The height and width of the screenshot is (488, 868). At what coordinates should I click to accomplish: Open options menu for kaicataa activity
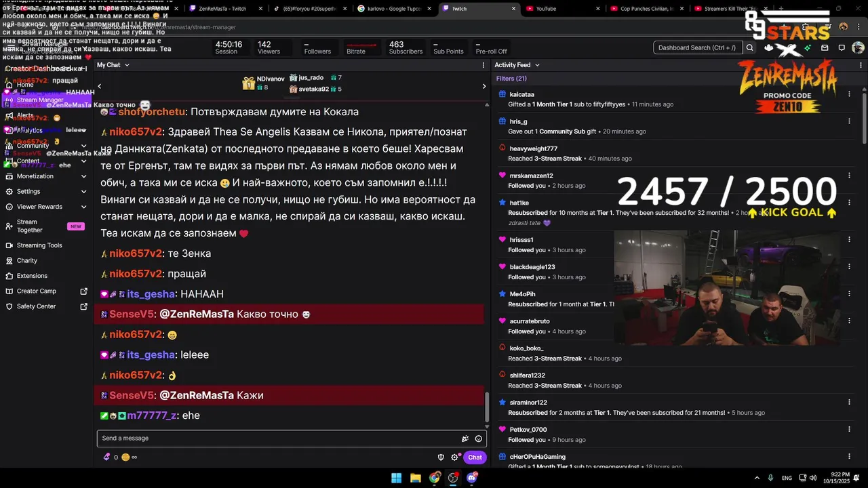coord(849,94)
